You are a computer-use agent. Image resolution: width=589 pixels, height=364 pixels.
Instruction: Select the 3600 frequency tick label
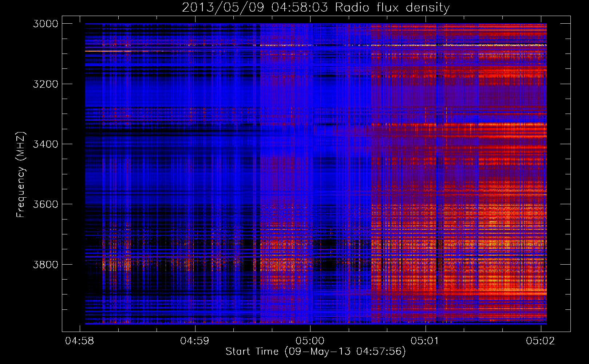pos(46,204)
